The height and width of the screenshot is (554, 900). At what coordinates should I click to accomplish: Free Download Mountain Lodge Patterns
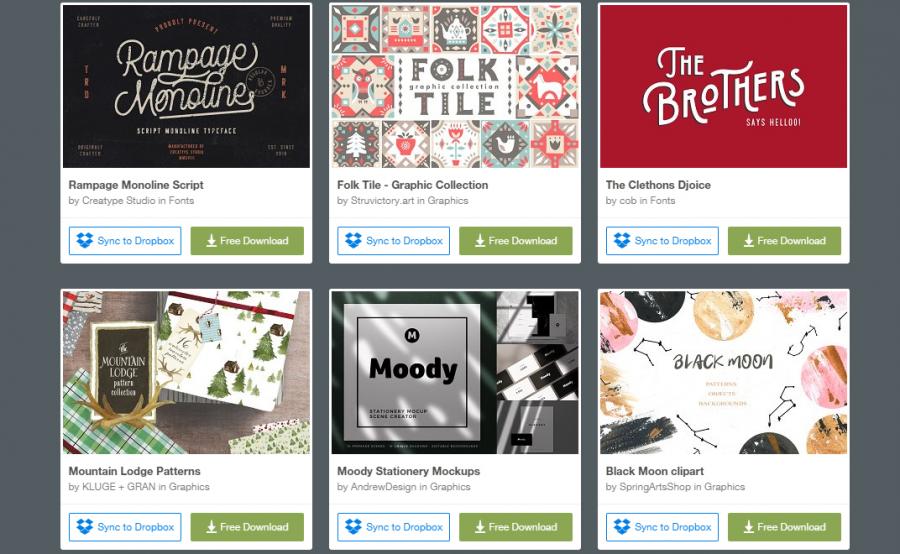coord(247,526)
